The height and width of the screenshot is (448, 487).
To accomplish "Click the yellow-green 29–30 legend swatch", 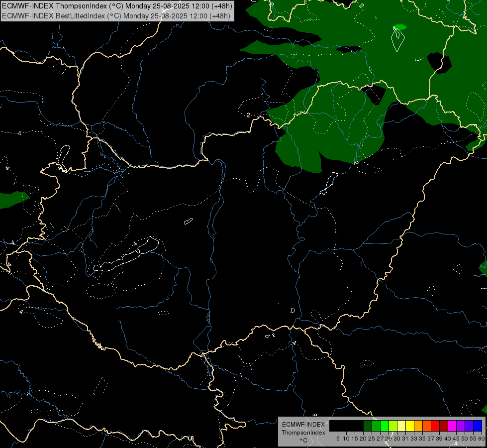I will [x=393, y=426].
